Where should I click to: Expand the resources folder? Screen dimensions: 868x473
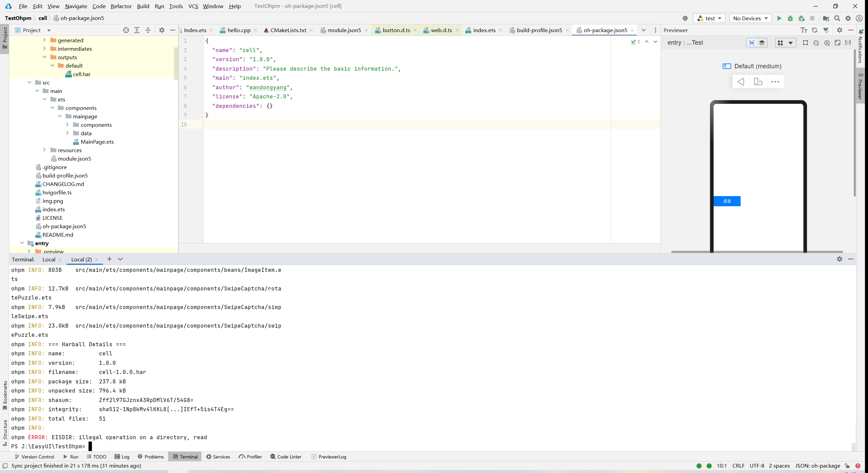pyautogui.click(x=44, y=150)
